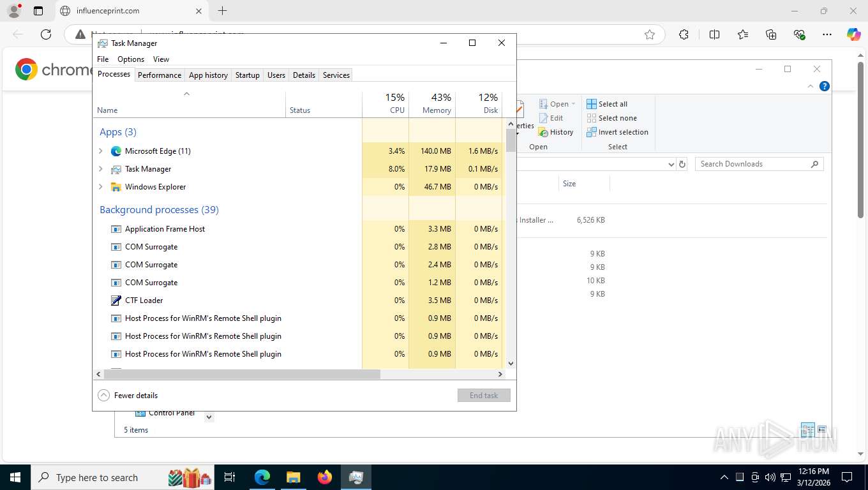Open File Explorer from the taskbar
868x490 pixels.
tap(293, 477)
